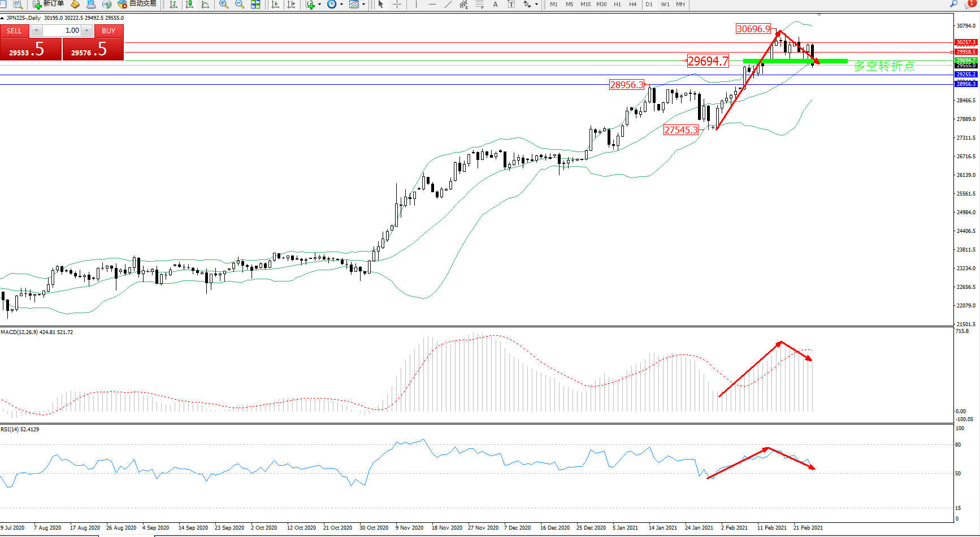This screenshot has height=537, width=980.
Task: Choose the vertical line drawing tool
Action: tap(417, 5)
